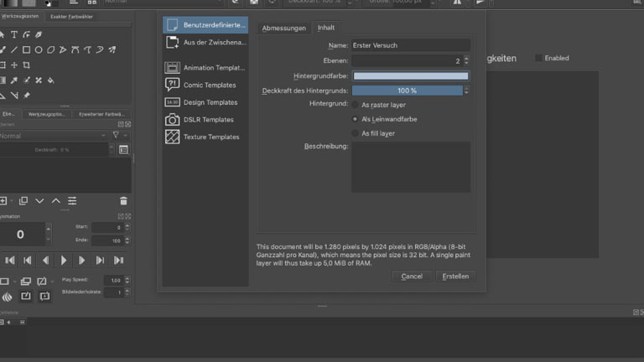Choose 'Als Leinwandfarbe' radio button
Screen dimensions: 644x362
(356, 119)
